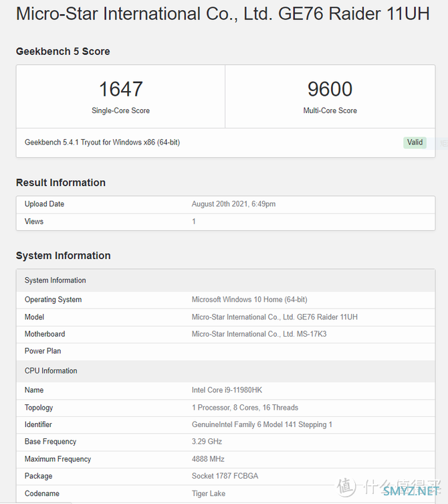Select 'Geekbench 5.4.1 Tryout for Windows x86' text
The width and height of the screenshot is (448, 504).
[90, 142]
